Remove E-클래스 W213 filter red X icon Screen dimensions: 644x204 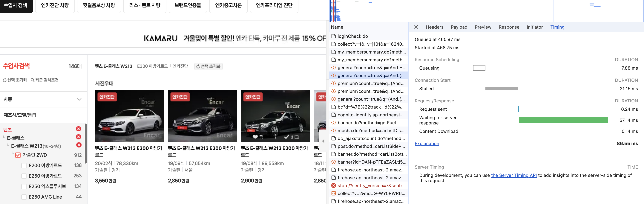(x=79, y=145)
